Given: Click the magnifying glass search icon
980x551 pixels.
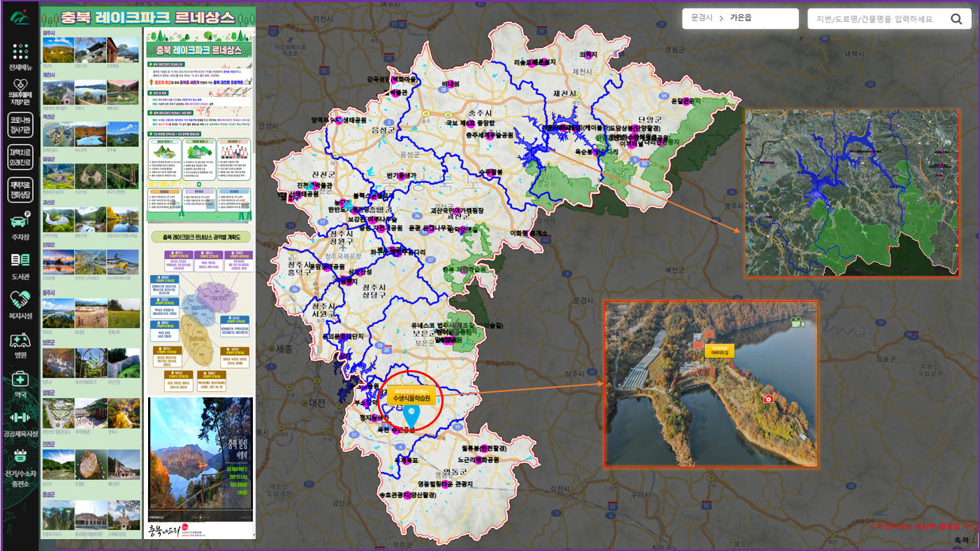Looking at the screenshot, I should point(956,20).
